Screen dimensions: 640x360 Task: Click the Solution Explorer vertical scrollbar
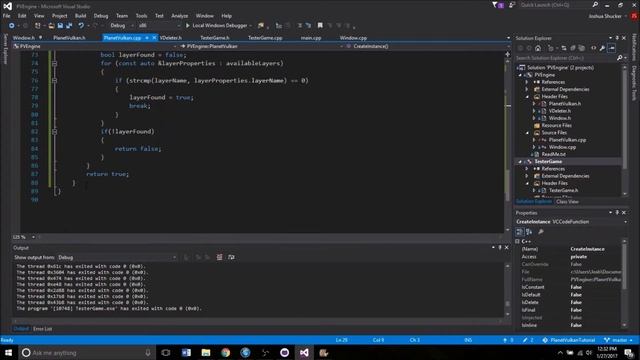pyautogui.click(x=625, y=130)
